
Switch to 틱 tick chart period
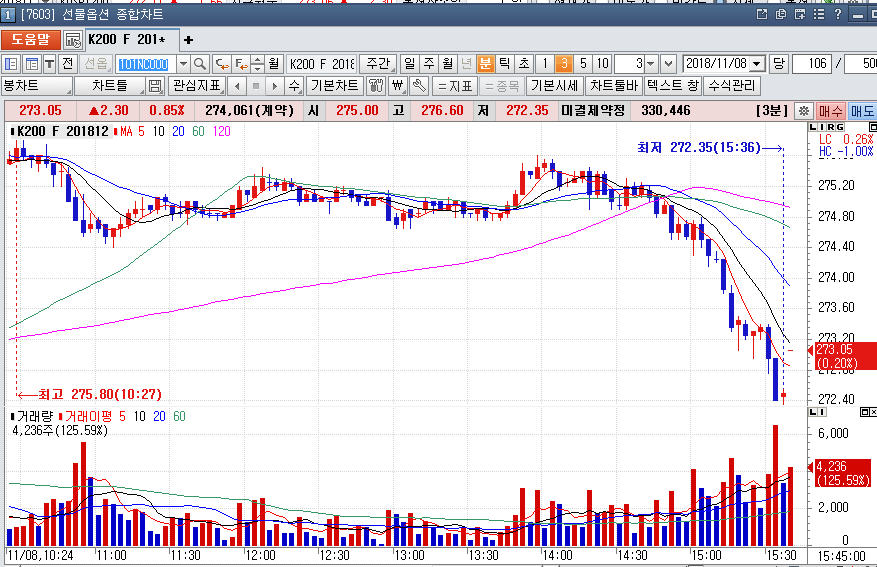click(505, 63)
